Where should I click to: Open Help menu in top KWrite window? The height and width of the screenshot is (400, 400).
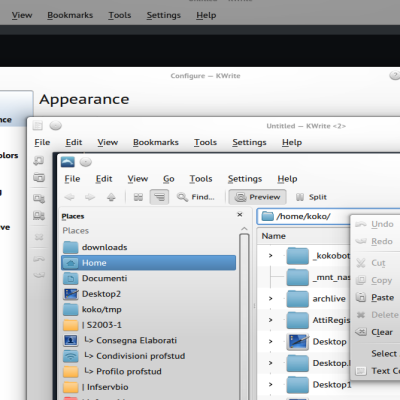[206, 15]
